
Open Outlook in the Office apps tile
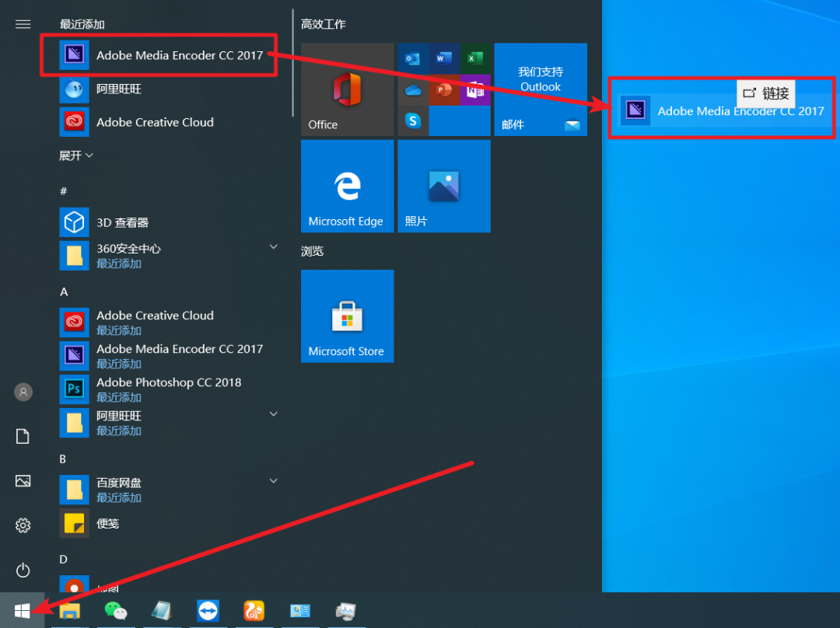[412, 58]
